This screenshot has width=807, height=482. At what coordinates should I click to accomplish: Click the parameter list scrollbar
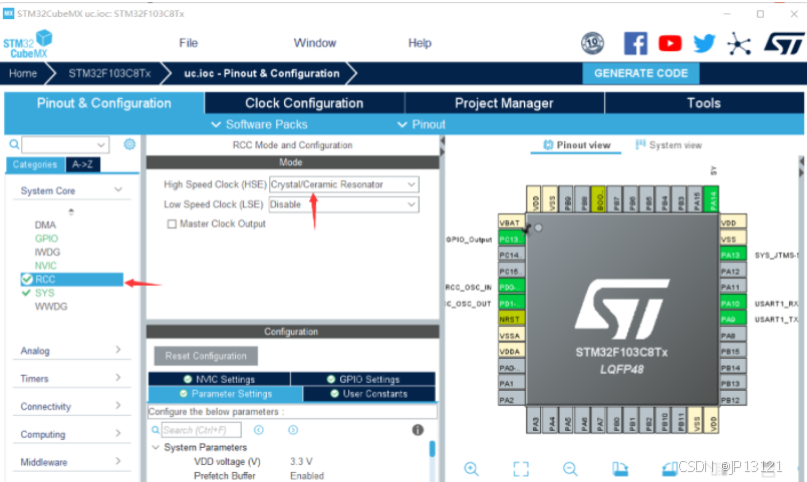[x=432, y=449]
